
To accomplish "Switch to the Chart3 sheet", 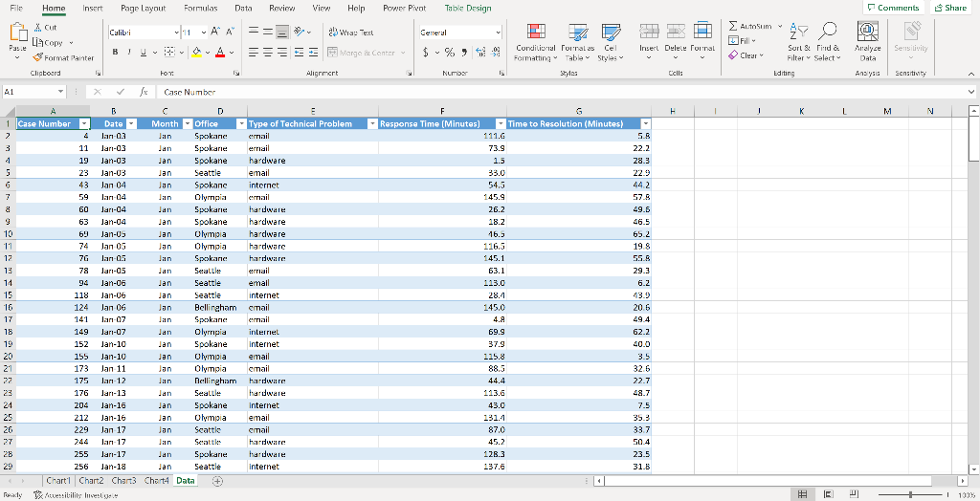I will point(123,480).
